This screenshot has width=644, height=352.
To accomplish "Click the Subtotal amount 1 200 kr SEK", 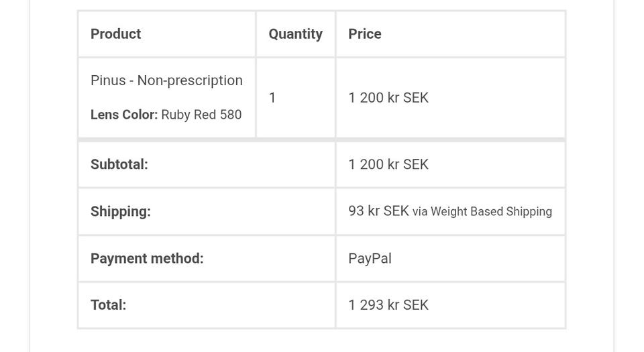I will [x=388, y=164].
